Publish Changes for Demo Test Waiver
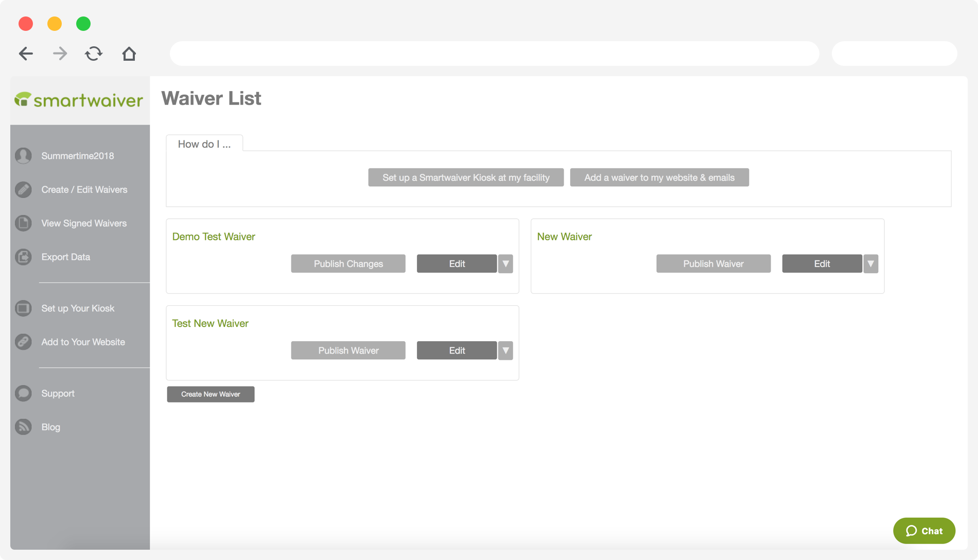Image resolution: width=978 pixels, height=560 pixels. pyautogui.click(x=348, y=264)
